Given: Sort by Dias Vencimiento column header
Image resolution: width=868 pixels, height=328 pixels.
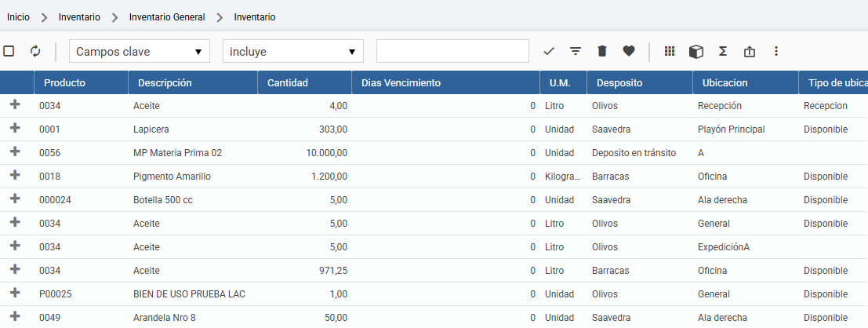Looking at the screenshot, I should click(446, 82).
